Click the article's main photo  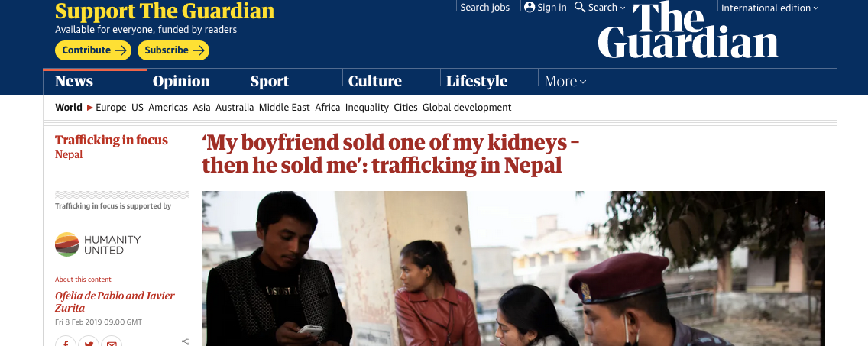click(513, 267)
